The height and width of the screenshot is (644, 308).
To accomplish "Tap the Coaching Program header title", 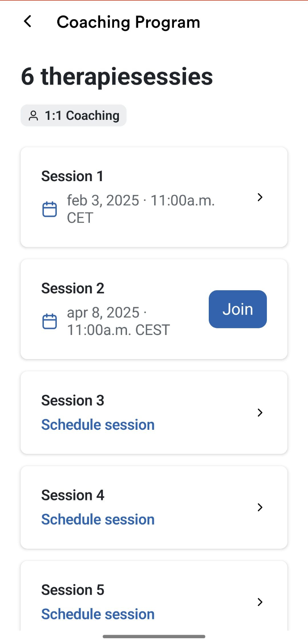I will point(128,22).
